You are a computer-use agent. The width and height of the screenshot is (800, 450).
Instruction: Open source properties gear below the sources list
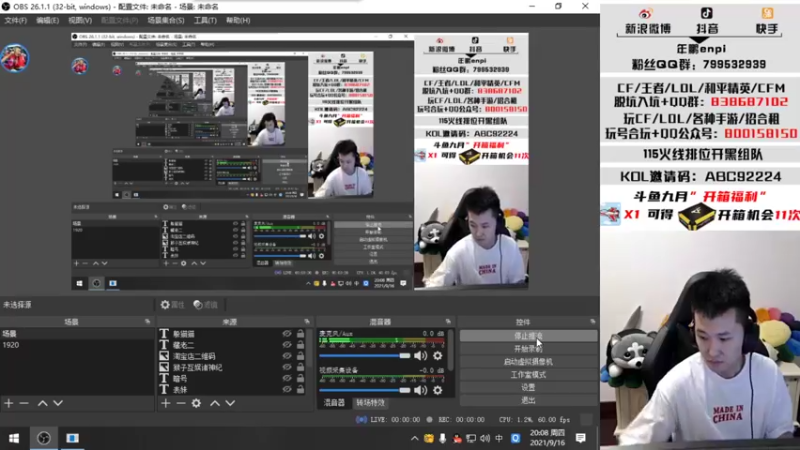(196, 403)
